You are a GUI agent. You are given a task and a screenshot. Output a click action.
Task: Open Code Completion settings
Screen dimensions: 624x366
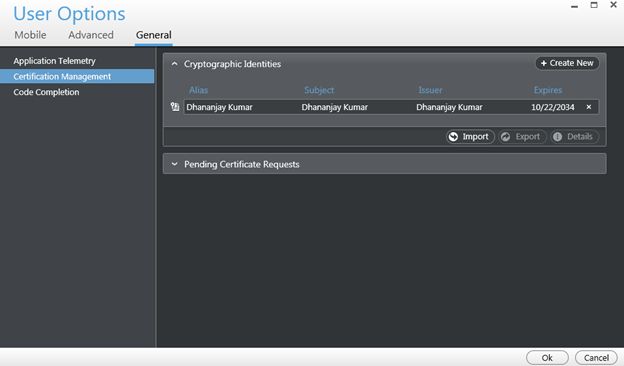click(x=46, y=92)
